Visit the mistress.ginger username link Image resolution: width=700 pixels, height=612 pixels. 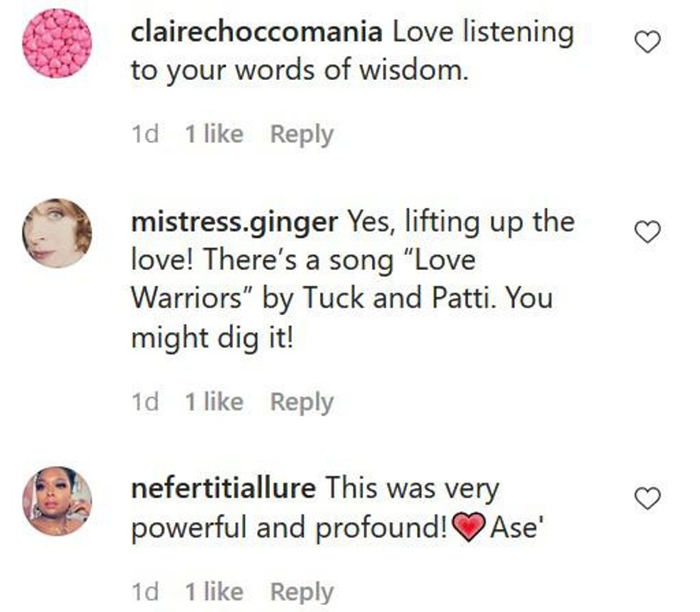click(x=234, y=223)
